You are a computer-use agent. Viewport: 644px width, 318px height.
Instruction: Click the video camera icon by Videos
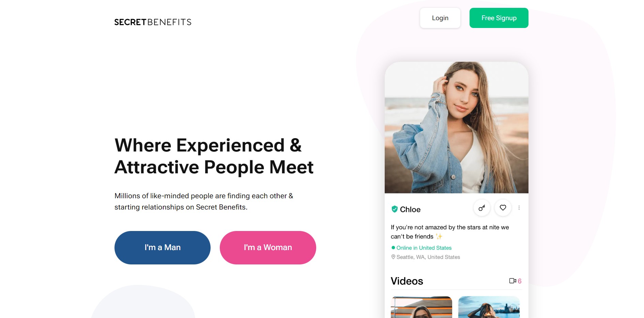pyautogui.click(x=512, y=281)
